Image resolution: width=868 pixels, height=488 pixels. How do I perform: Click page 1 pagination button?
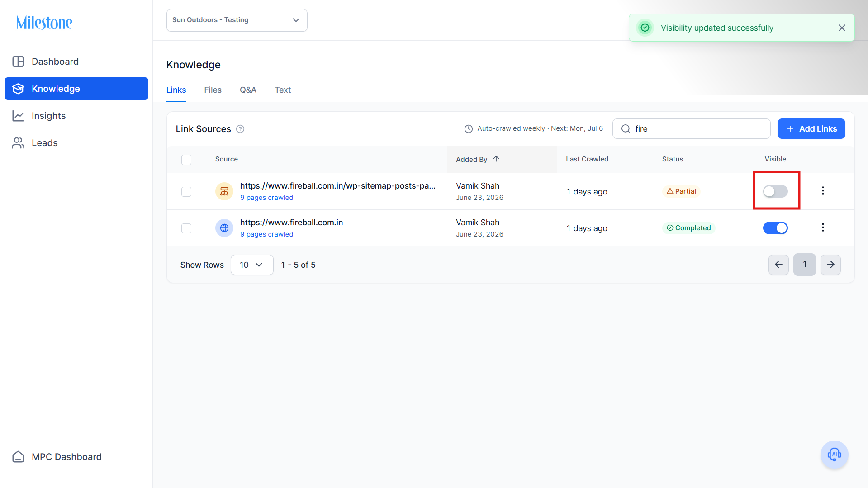pos(805,265)
